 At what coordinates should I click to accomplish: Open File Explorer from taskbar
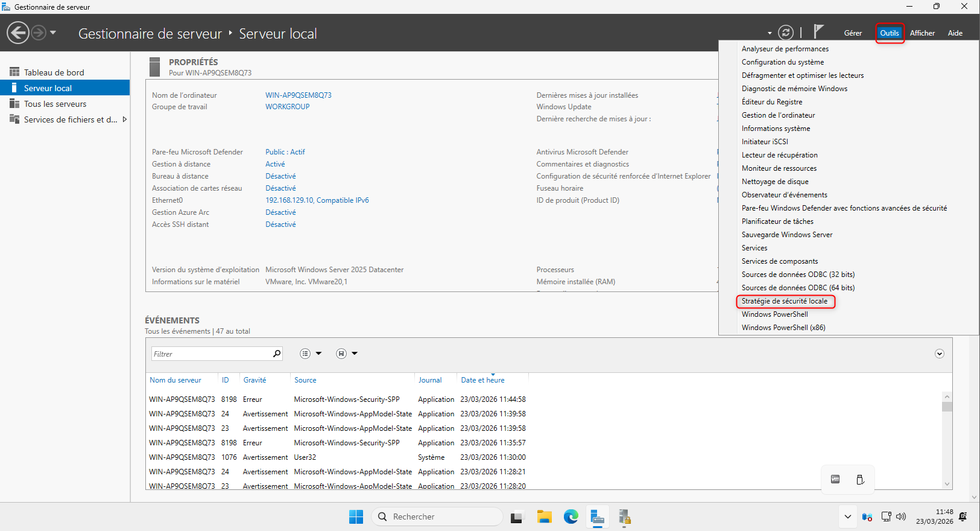(545, 517)
